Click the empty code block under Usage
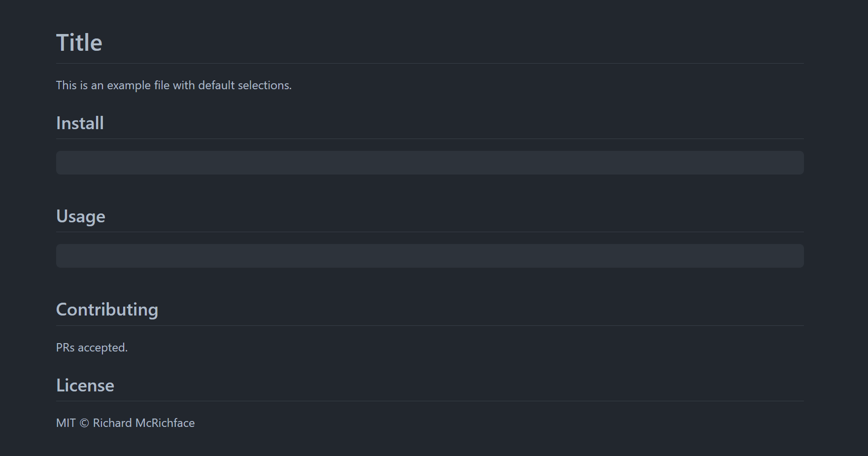This screenshot has width=868, height=456. point(430,256)
